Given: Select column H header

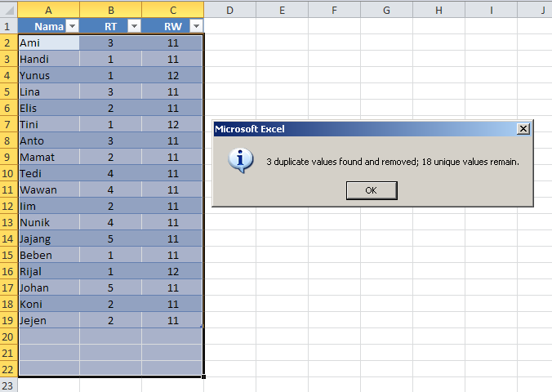Looking at the screenshot, I should click(438, 11).
